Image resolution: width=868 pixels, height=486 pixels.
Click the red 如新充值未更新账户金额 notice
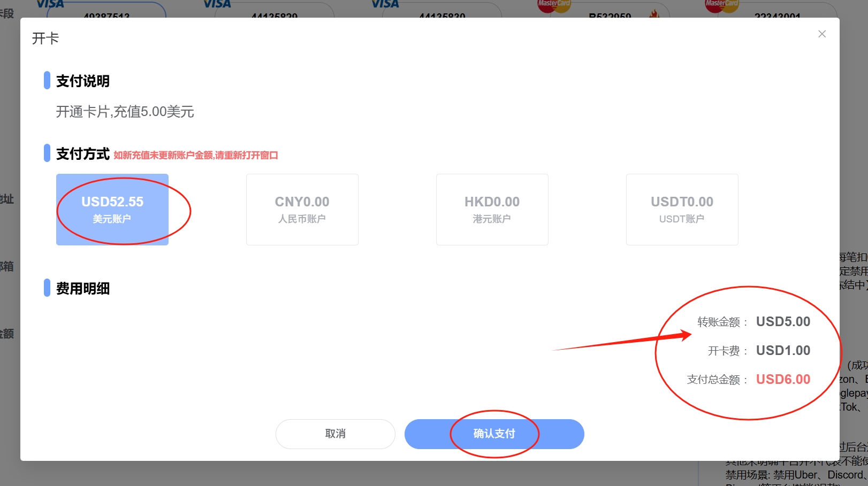pos(195,155)
